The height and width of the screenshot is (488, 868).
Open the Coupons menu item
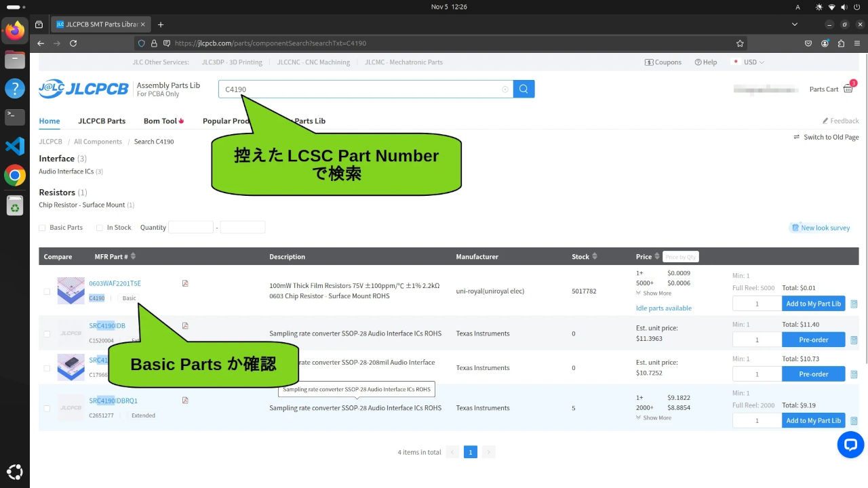tap(663, 62)
